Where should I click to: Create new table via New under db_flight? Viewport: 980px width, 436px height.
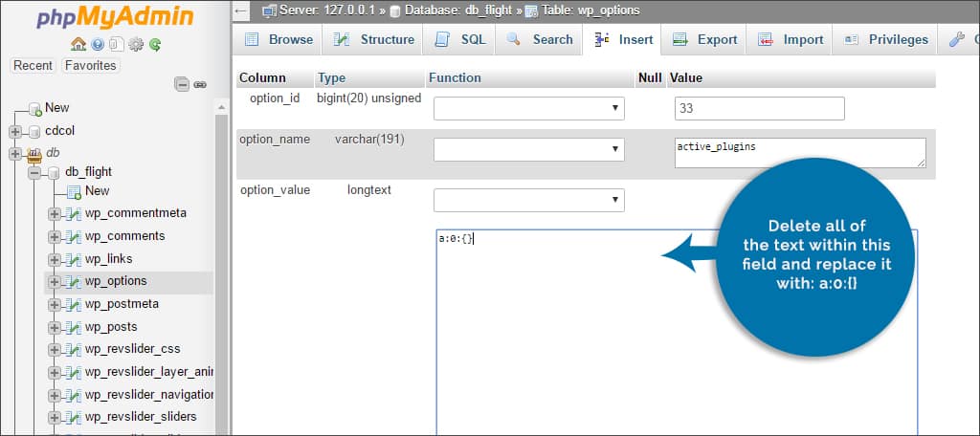pos(97,191)
